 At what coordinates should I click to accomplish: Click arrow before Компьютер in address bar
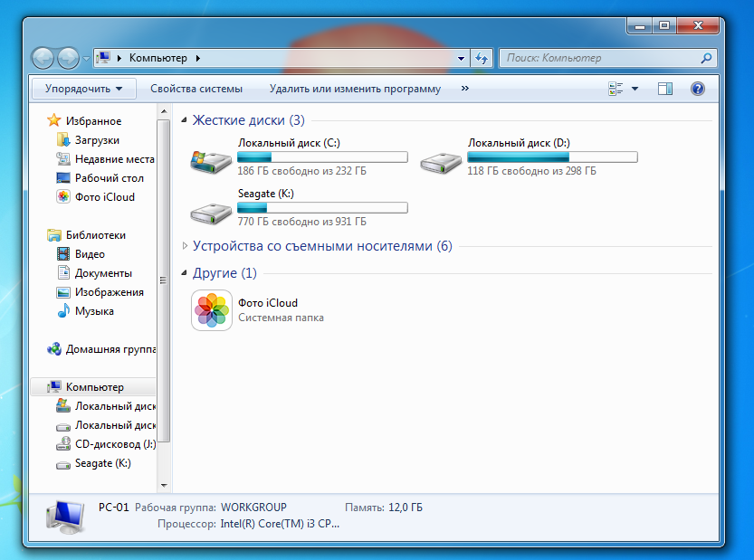click(119, 58)
